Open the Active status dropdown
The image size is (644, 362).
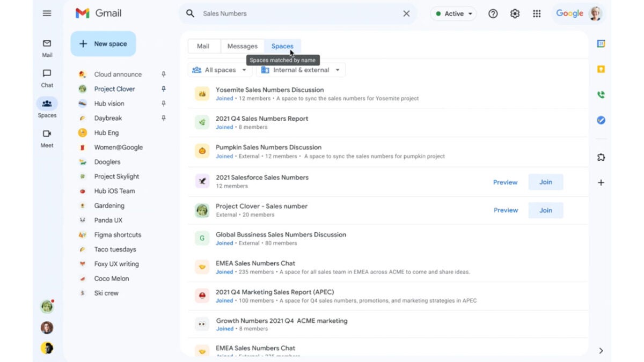tap(453, 14)
